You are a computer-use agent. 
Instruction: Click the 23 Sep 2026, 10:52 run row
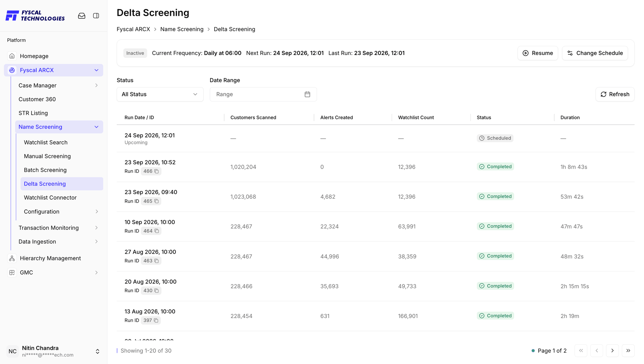[376, 167]
